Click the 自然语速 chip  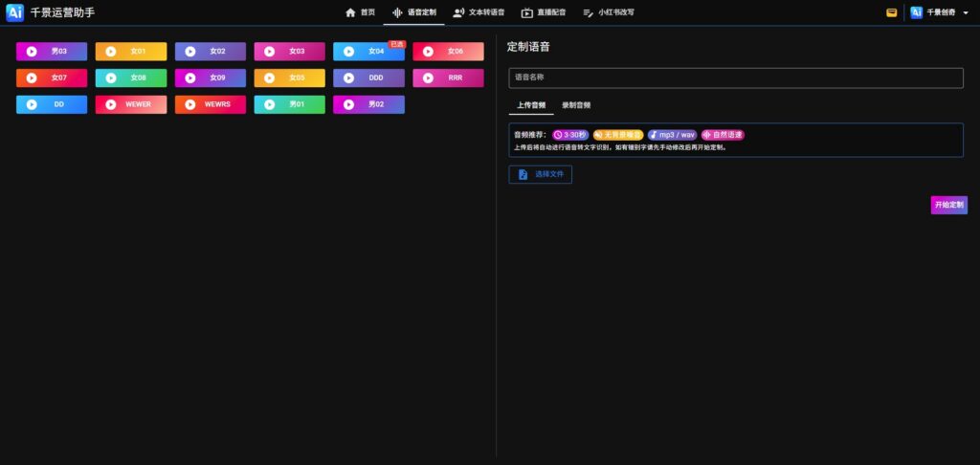pyautogui.click(x=723, y=135)
